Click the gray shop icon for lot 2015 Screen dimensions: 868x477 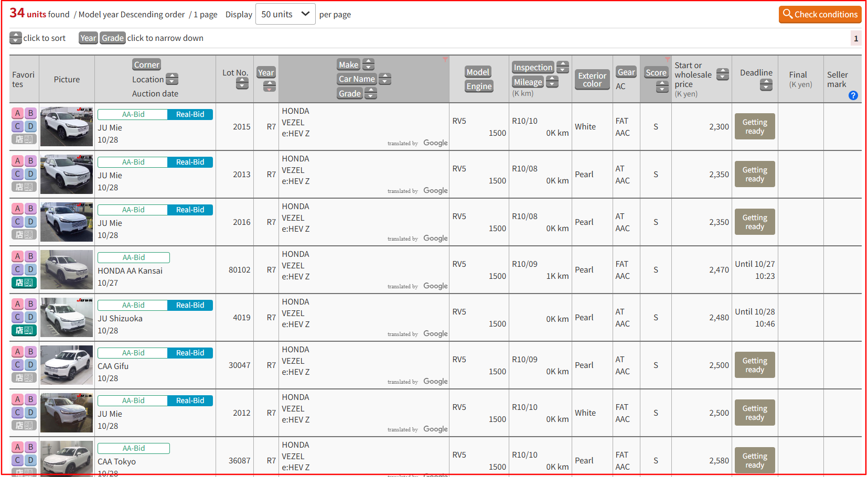(24, 139)
